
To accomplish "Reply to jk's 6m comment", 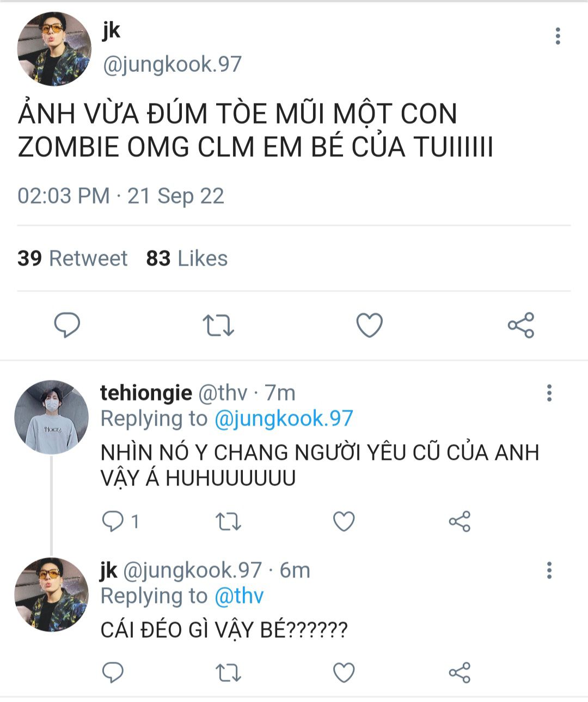I will (x=113, y=673).
